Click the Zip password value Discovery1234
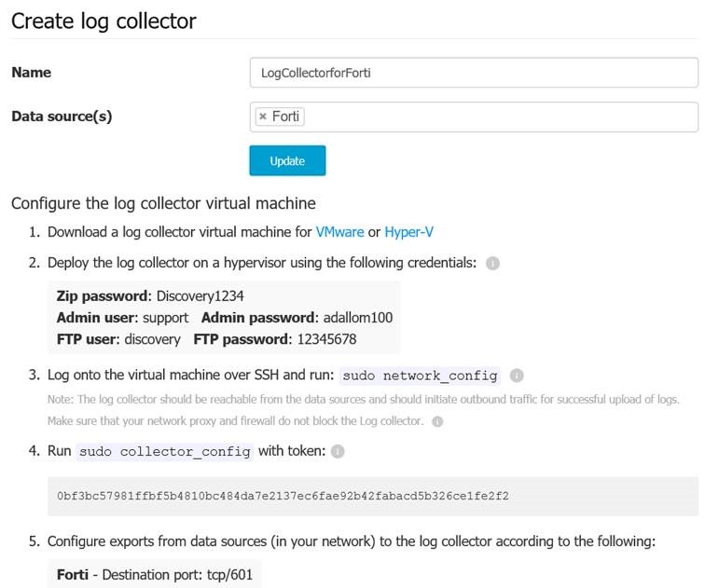This screenshot has height=588, width=705. click(x=200, y=296)
